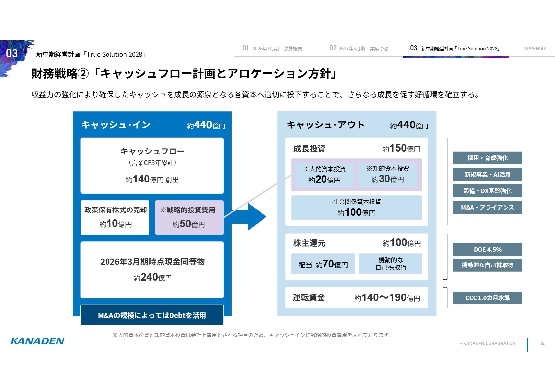Click the 株主還元 heading
This screenshot has height=392, width=555.
click(x=309, y=243)
